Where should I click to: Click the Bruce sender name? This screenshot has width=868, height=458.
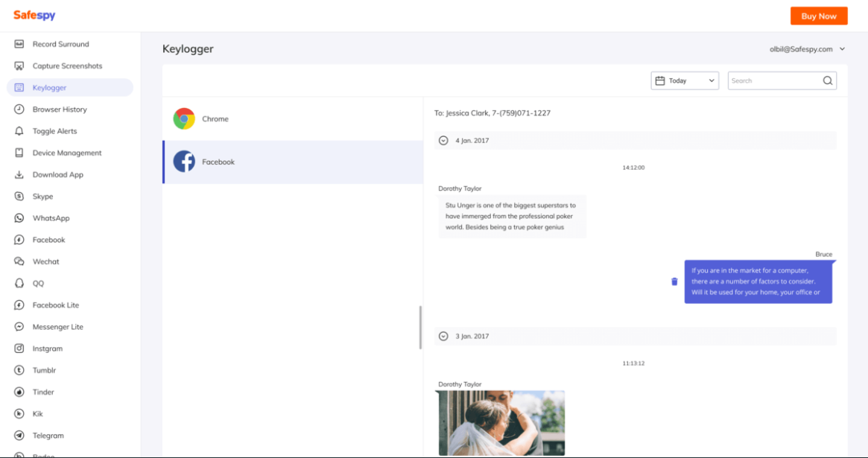pyautogui.click(x=823, y=255)
